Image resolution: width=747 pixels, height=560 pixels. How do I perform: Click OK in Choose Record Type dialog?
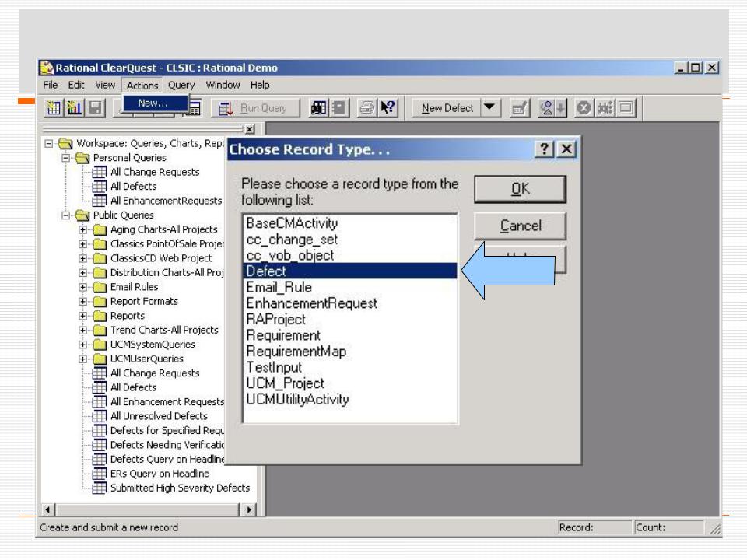click(x=521, y=189)
